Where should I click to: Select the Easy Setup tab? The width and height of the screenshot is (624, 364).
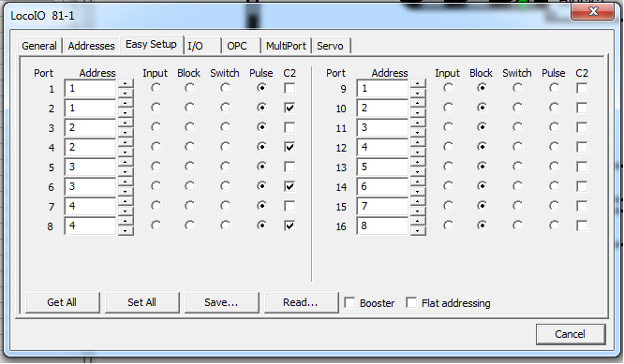(x=151, y=44)
